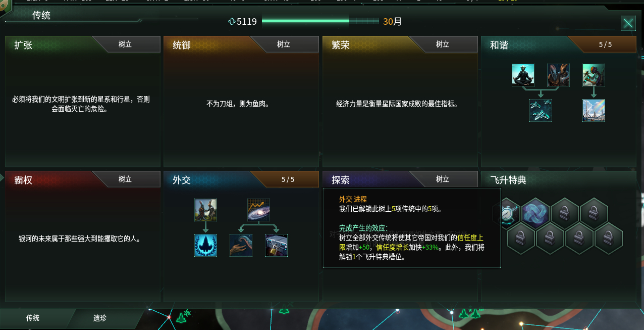The width and height of the screenshot is (644, 330).
Task: Click the unity progress bar near 30月
Action: pos(320,21)
